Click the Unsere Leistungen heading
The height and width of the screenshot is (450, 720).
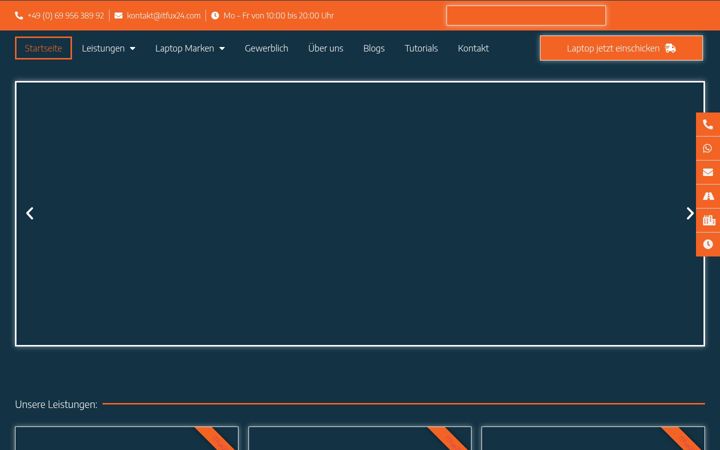pos(56,405)
